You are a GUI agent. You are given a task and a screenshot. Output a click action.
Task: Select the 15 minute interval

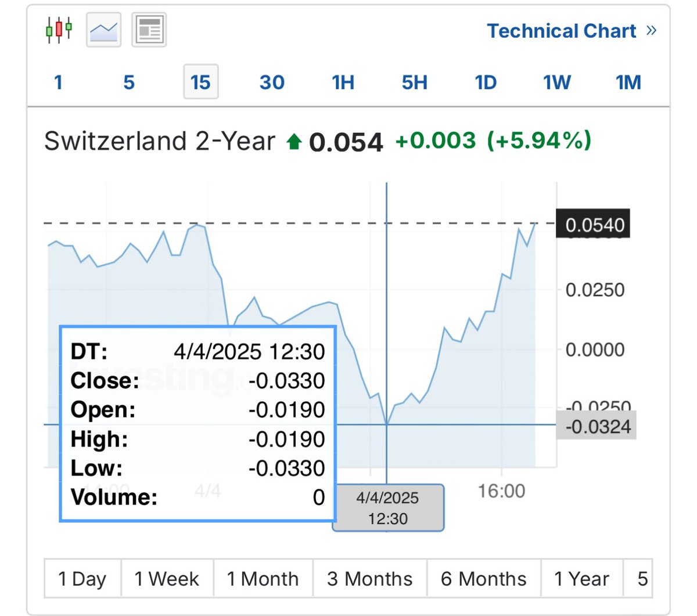(200, 82)
